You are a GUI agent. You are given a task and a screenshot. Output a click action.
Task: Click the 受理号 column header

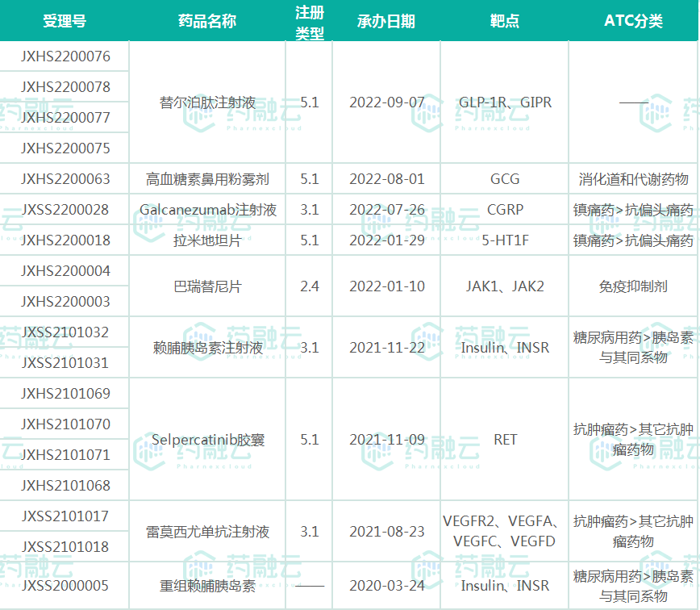coord(65,21)
